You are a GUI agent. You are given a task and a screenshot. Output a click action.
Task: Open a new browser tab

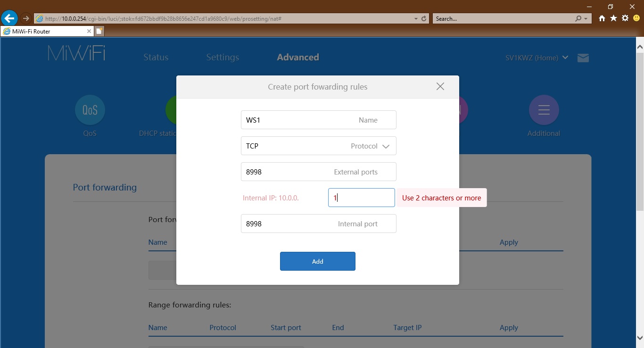(x=99, y=31)
